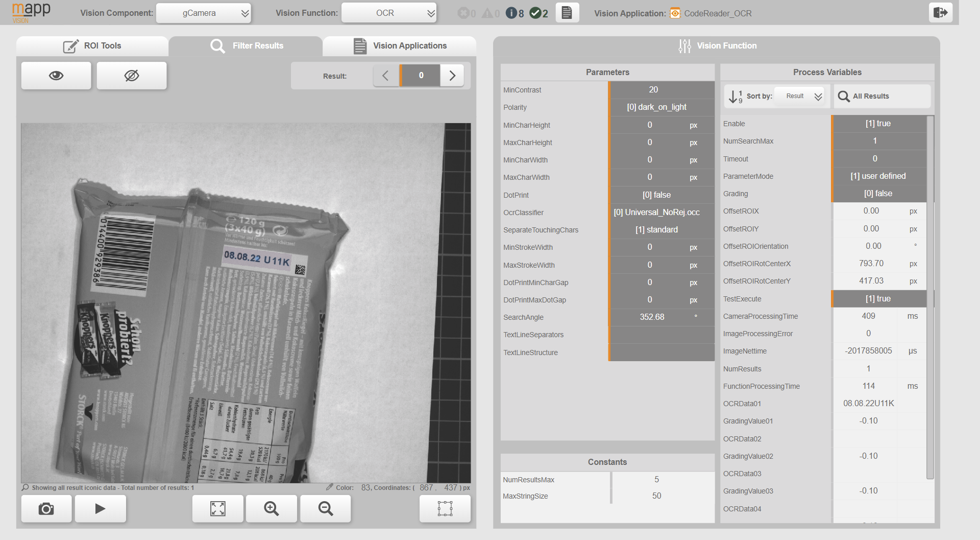Edit the DotPrintMaxDotGap value
This screenshot has height=540, width=980.
tap(661, 300)
